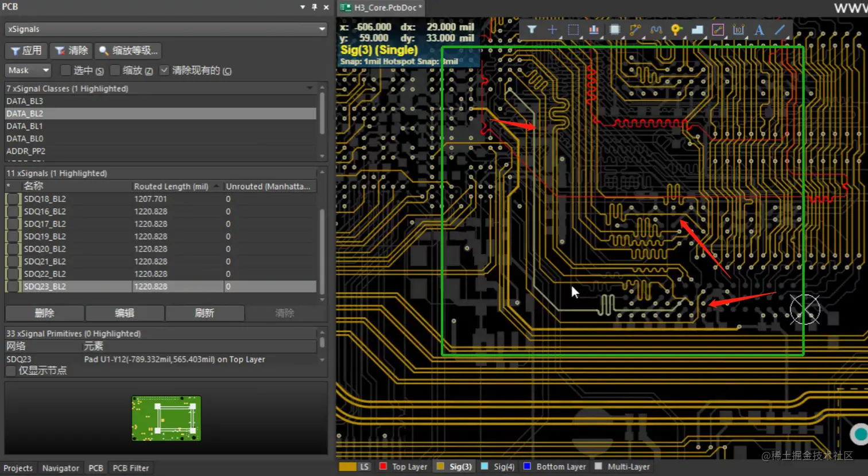Switch to the PCB Filter tab
Image resolution: width=868 pixels, height=476 pixels.
coord(130,468)
